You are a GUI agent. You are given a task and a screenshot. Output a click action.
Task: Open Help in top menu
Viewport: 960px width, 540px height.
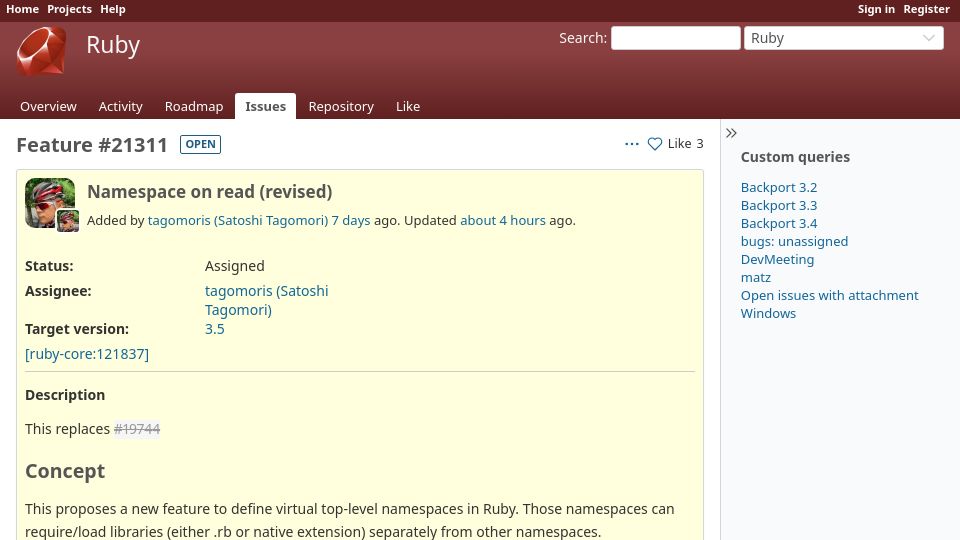coord(113,9)
